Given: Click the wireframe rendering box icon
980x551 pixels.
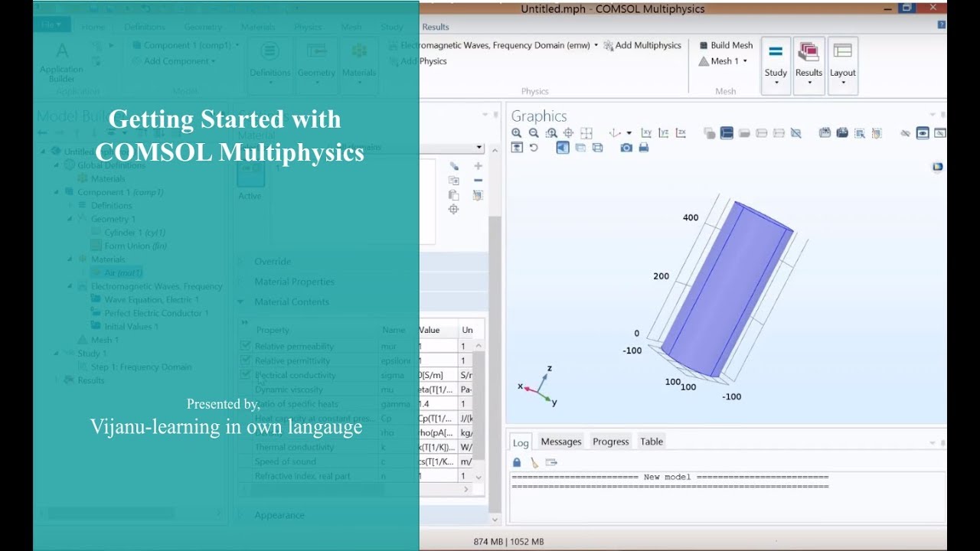Looking at the screenshot, I should click(597, 148).
